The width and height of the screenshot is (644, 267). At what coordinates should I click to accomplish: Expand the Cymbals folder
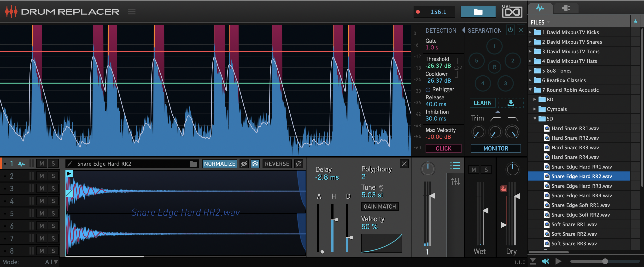click(x=534, y=109)
